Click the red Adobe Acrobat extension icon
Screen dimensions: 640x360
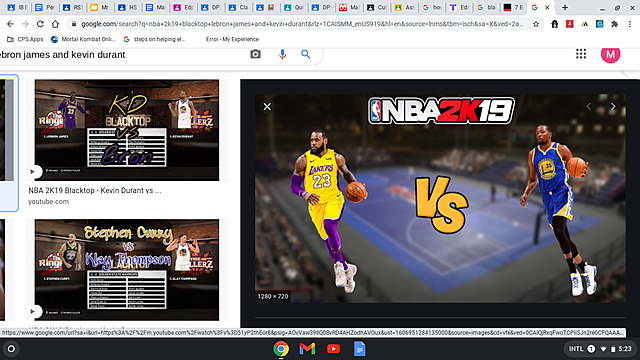pos(569,24)
